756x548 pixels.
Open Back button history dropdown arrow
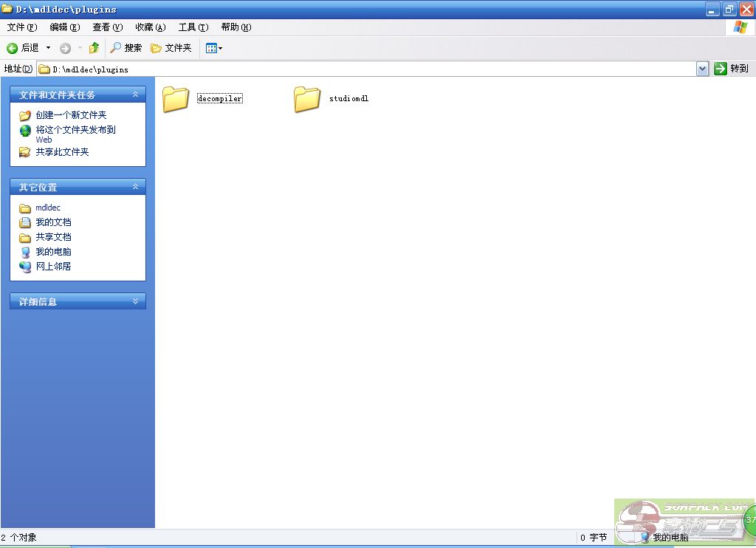point(49,48)
